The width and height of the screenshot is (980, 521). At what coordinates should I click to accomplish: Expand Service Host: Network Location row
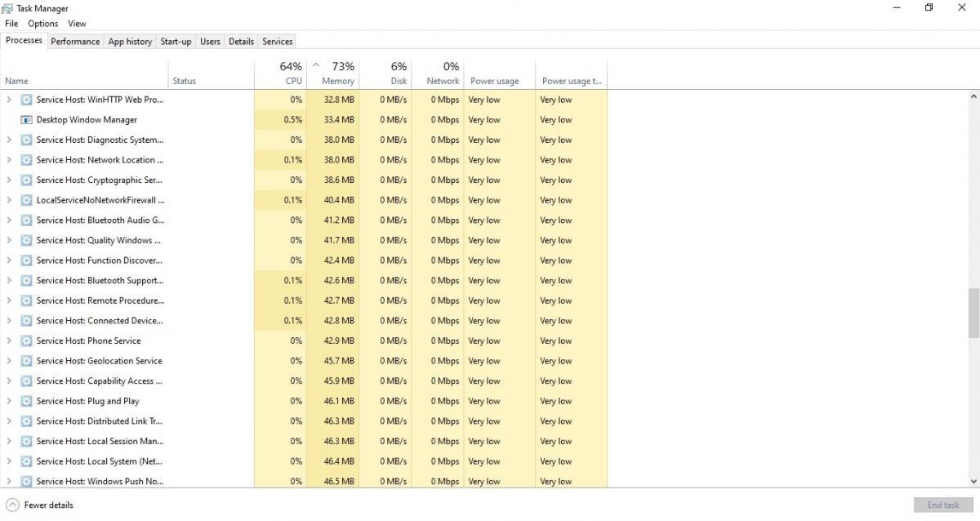coord(9,160)
